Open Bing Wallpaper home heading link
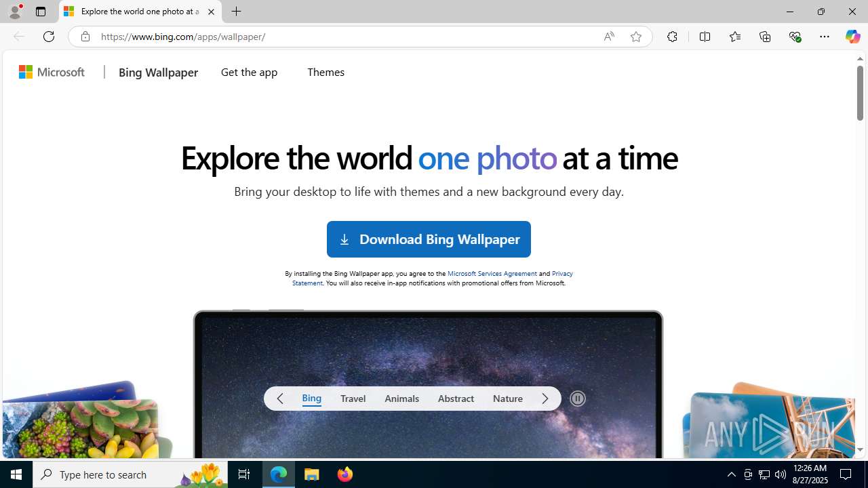 point(158,72)
